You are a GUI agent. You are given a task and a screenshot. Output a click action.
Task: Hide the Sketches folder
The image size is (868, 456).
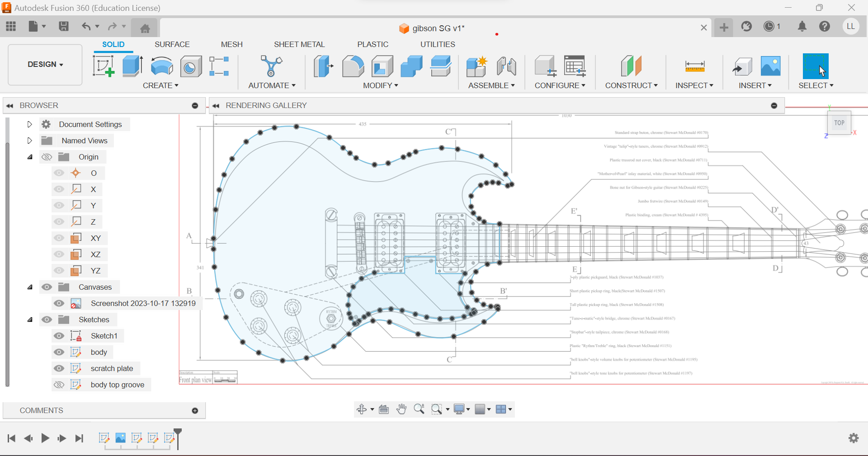(47, 320)
